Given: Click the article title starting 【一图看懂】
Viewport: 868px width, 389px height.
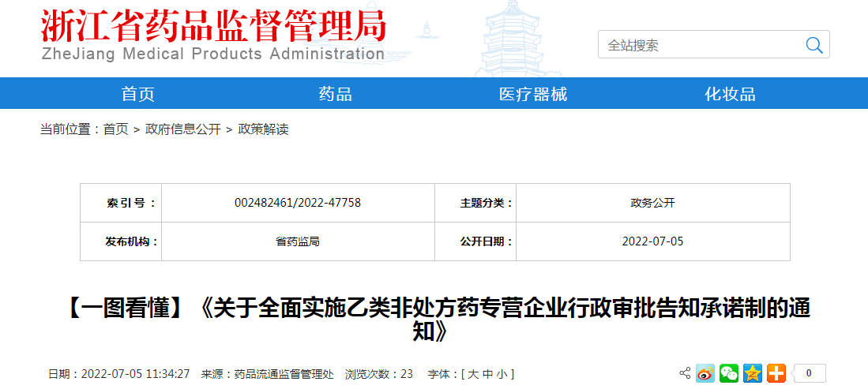Looking at the screenshot, I should pos(434,320).
